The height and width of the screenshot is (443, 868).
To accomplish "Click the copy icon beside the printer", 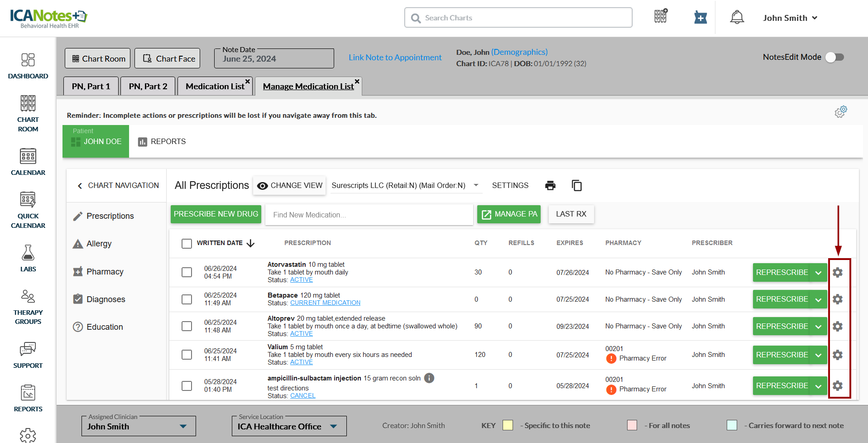I will point(576,185).
